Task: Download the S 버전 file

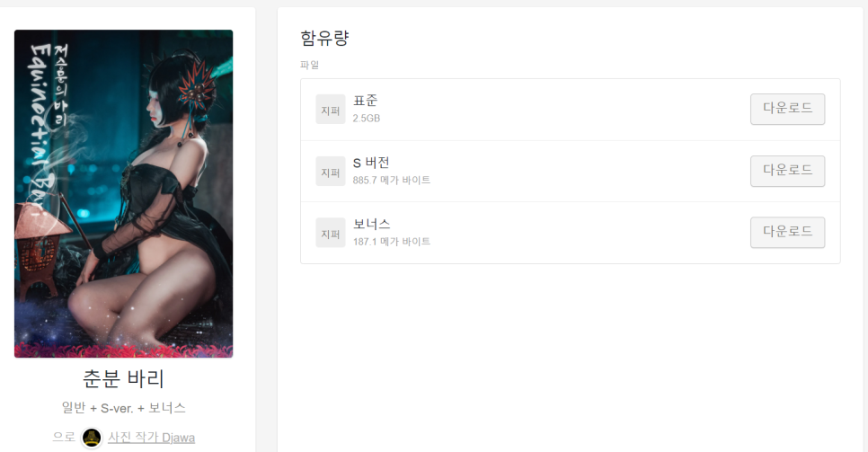Action: tap(787, 171)
